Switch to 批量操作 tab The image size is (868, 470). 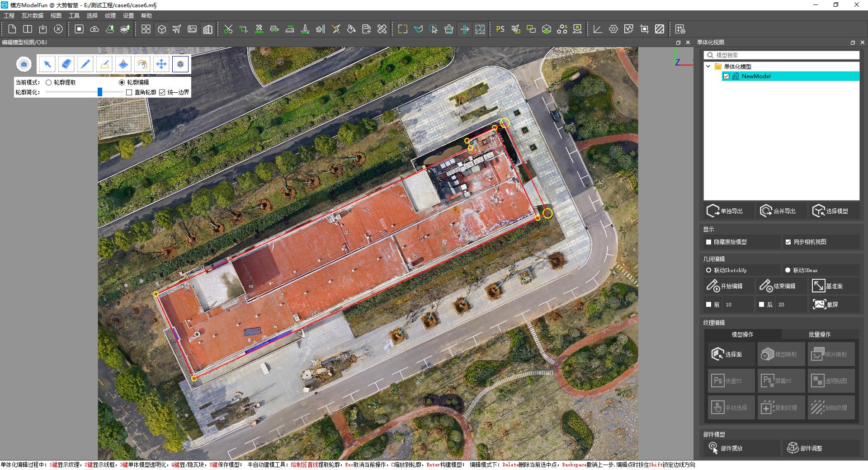point(820,334)
